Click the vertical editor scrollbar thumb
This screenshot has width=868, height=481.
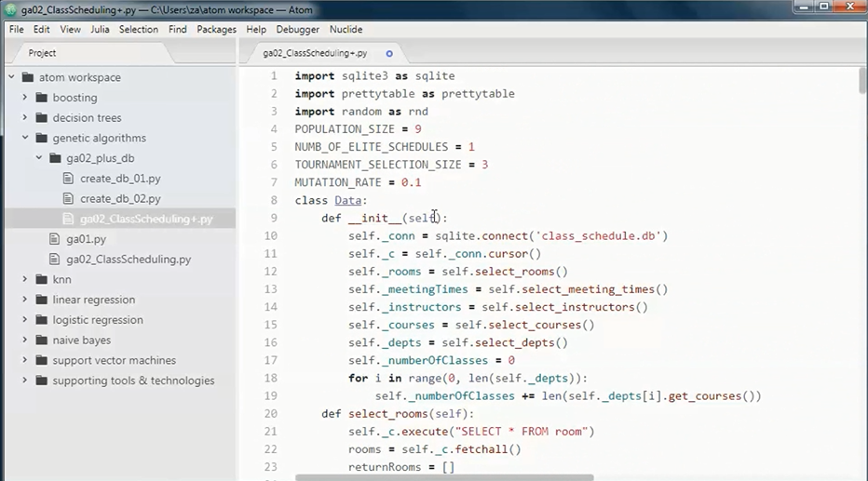pyautogui.click(x=861, y=81)
